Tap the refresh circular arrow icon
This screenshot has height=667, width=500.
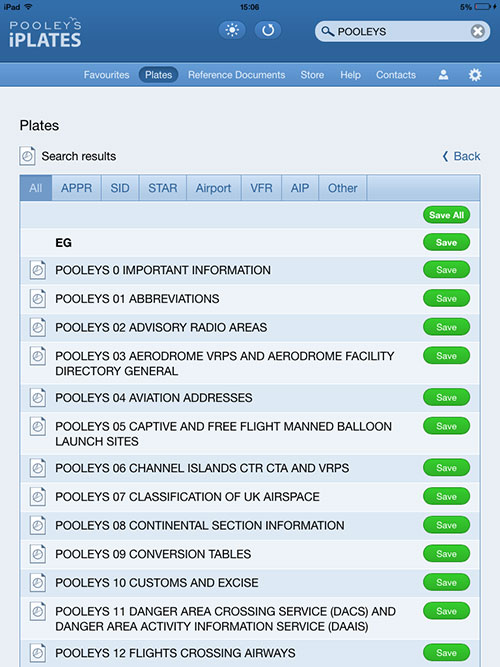click(x=268, y=30)
